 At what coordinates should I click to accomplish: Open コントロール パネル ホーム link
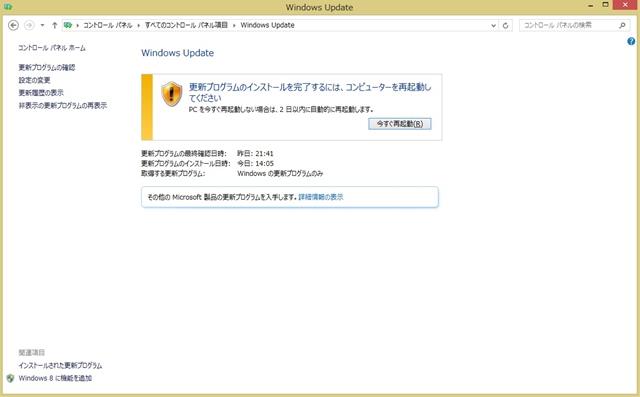click(x=52, y=48)
